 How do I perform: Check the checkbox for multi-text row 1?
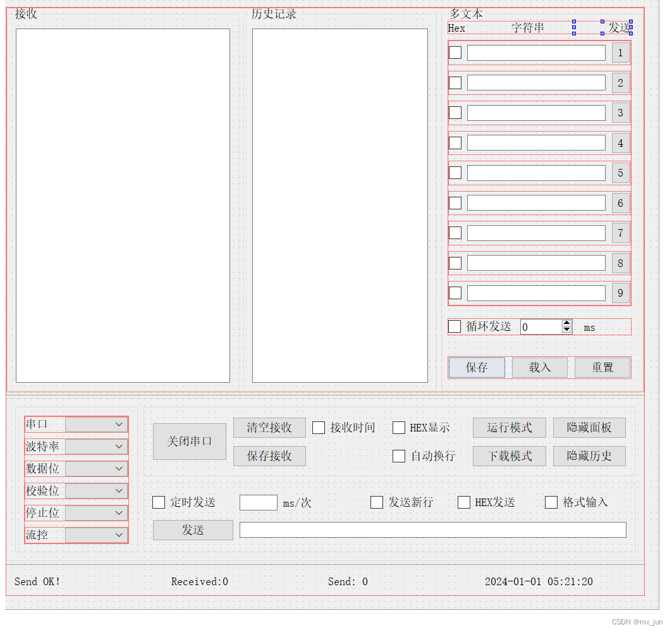click(455, 53)
